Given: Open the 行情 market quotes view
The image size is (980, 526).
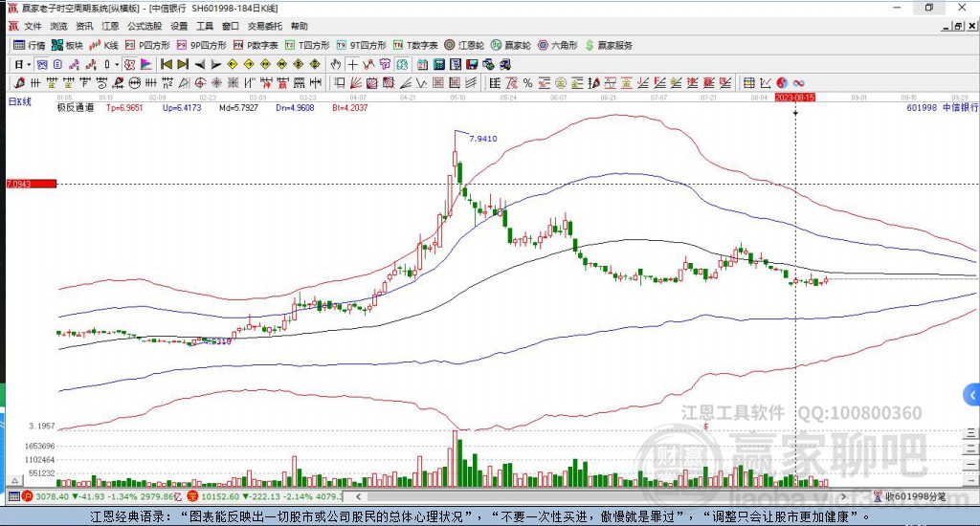Looking at the screenshot, I should click(x=30, y=45).
